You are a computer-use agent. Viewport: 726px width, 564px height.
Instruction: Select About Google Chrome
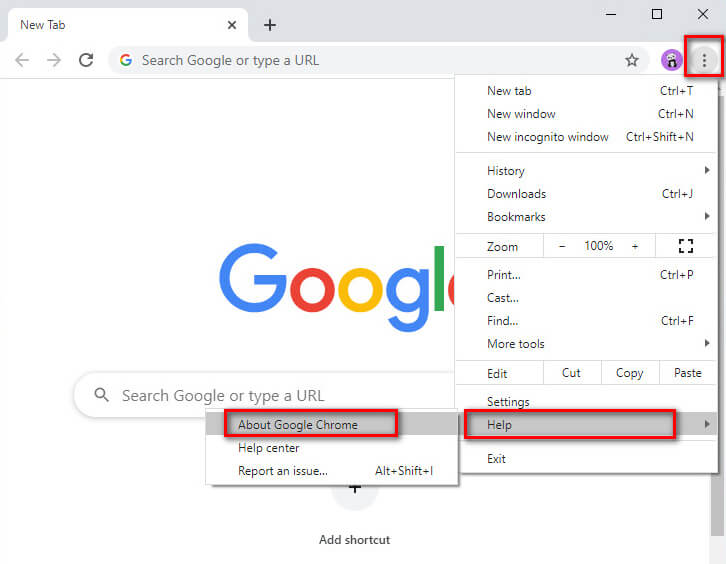332,424
